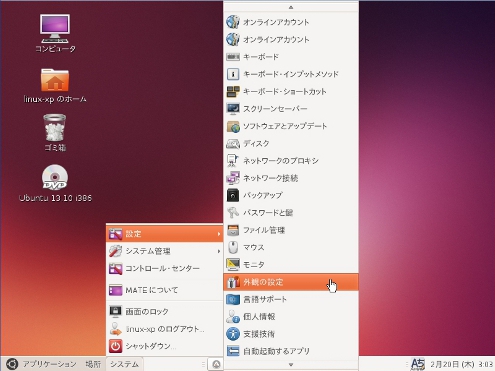Click the モニタ display icon
This screenshot has width=495, height=371.
pyautogui.click(x=233, y=265)
